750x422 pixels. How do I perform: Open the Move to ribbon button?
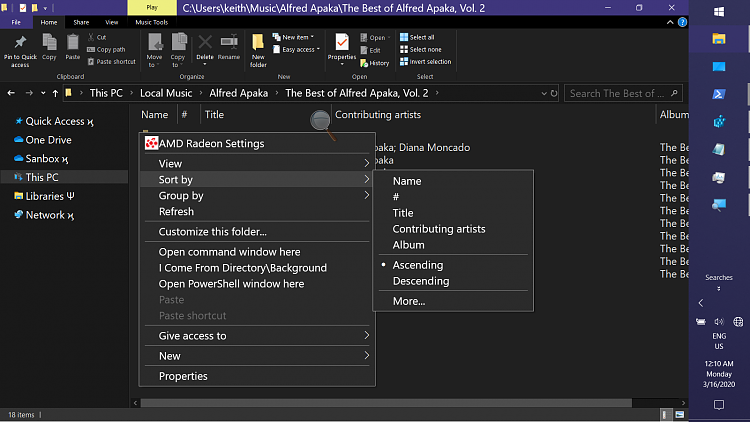154,50
